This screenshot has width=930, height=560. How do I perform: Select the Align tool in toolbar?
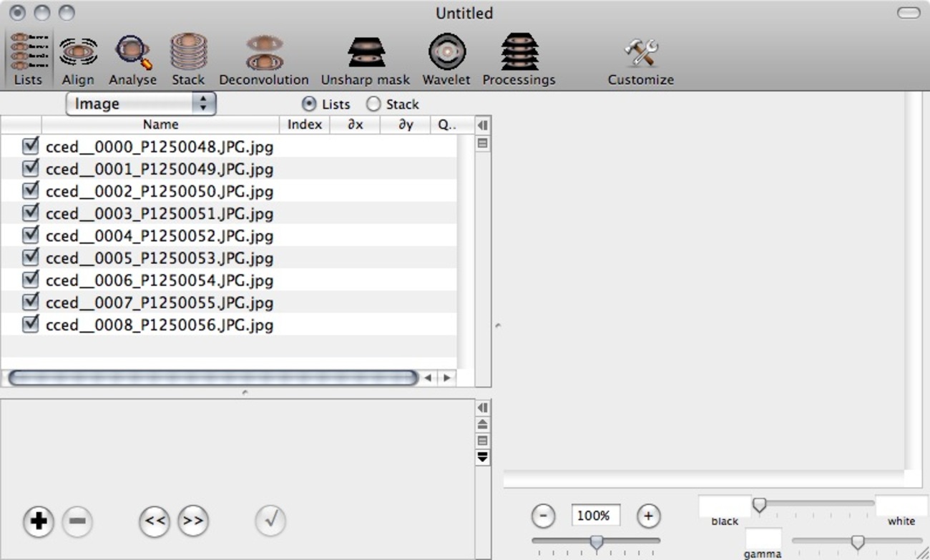(78, 59)
